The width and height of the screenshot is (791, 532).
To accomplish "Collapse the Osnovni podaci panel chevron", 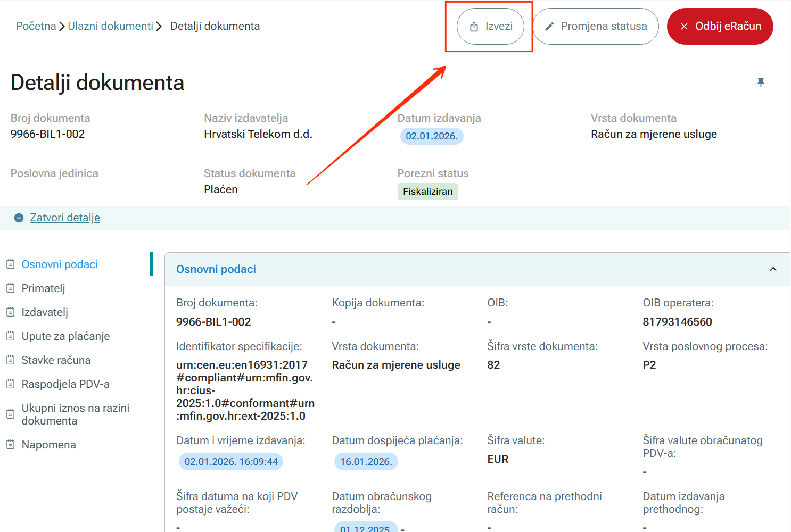I will [x=773, y=269].
